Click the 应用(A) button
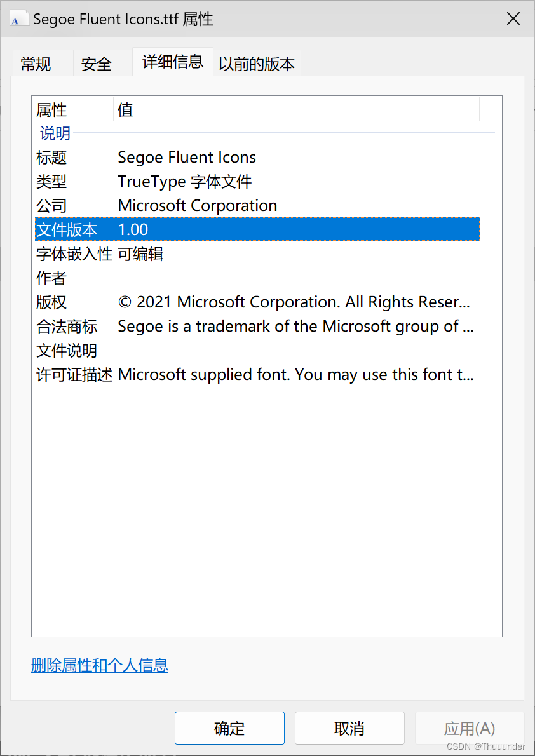 (x=470, y=728)
